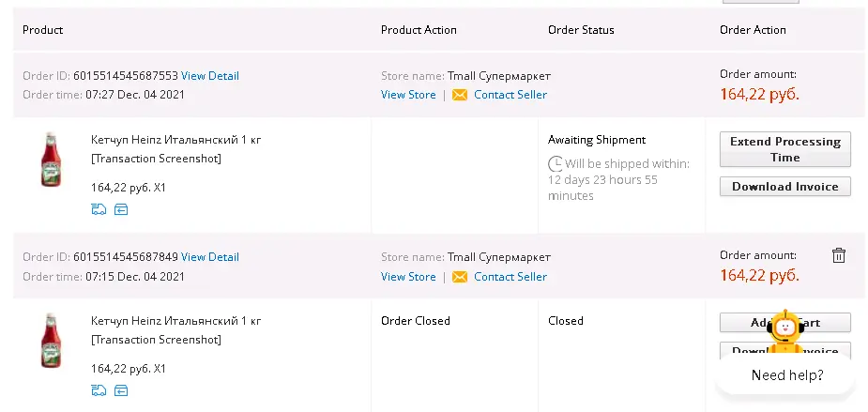
Task: Delete the closed order with trash icon
Action: [x=839, y=255]
